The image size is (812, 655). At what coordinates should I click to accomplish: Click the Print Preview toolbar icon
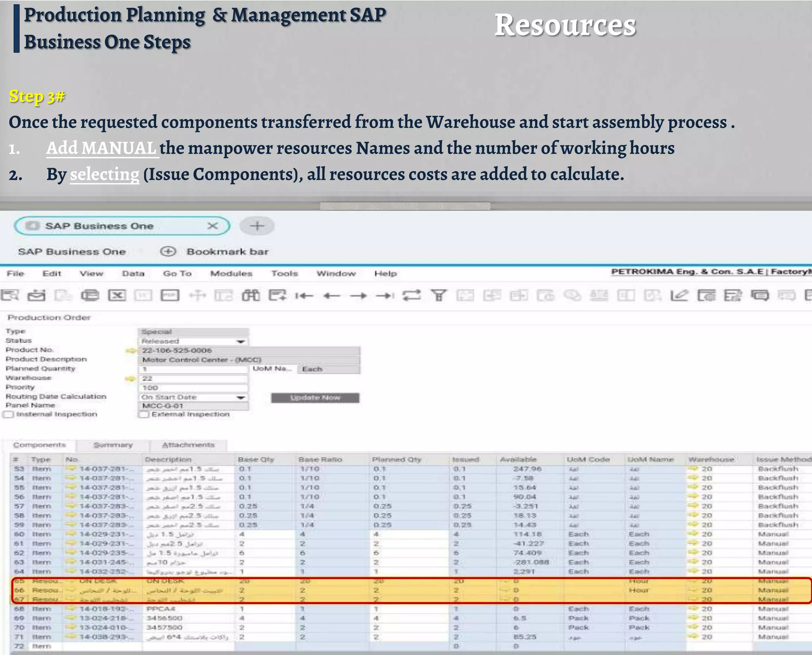point(10,295)
